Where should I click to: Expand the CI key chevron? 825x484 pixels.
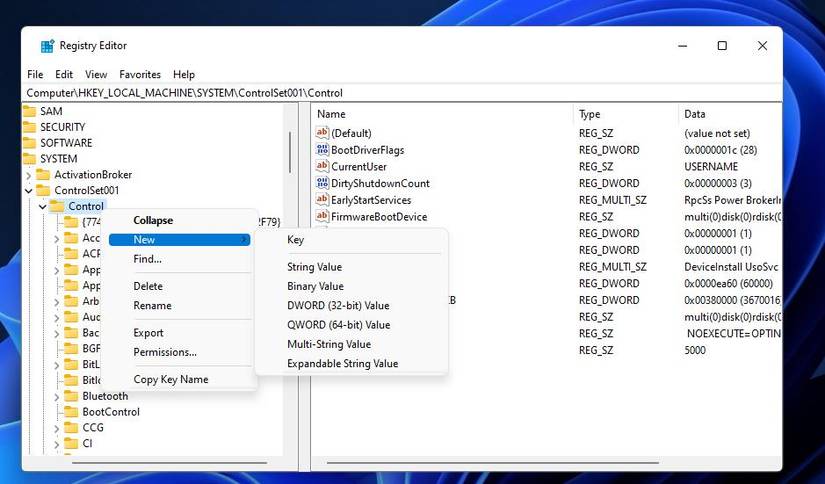click(x=57, y=443)
